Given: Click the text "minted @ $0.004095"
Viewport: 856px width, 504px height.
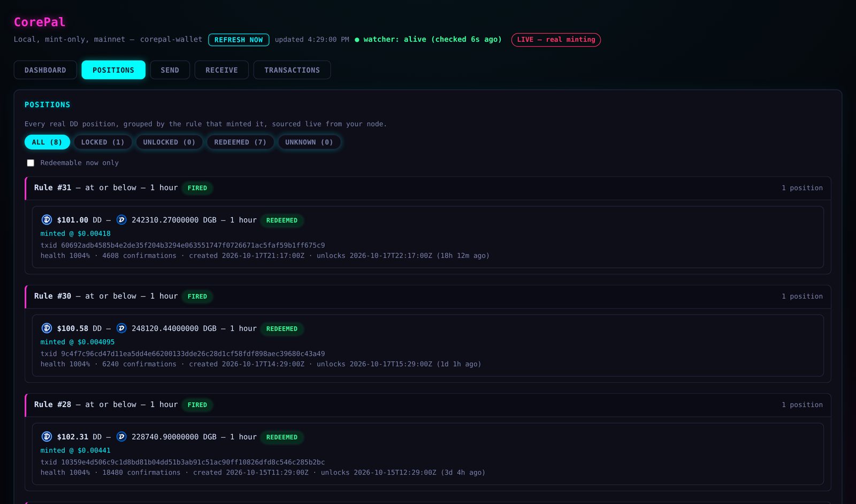Looking at the screenshot, I should click(x=78, y=342).
